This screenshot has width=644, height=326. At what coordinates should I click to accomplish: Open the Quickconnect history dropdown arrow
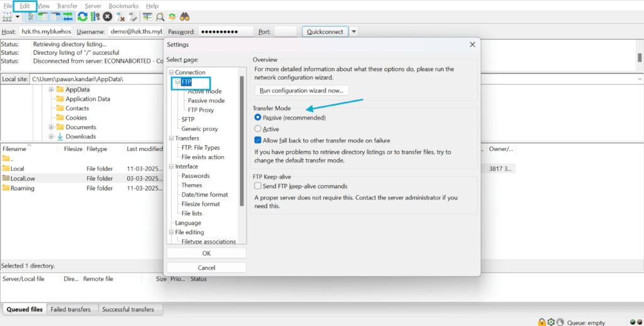[353, 31]
